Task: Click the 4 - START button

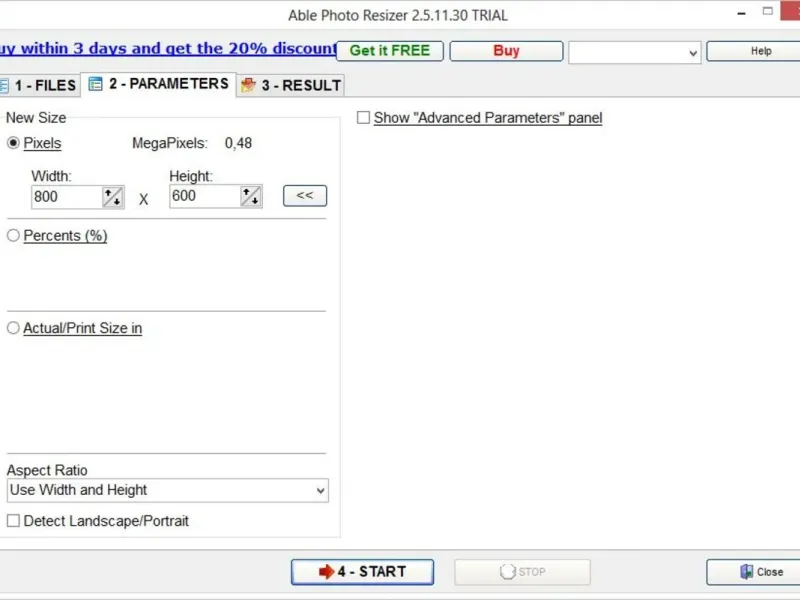Action: (x=362, y=572)
